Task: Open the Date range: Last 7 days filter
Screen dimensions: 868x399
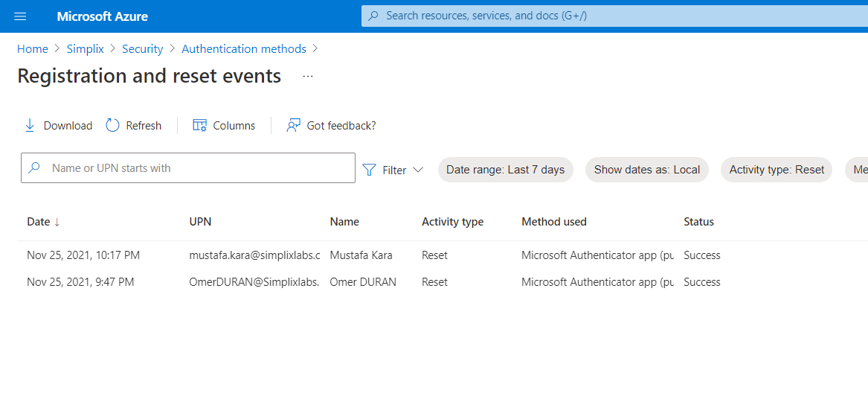Action: (506, 170)
